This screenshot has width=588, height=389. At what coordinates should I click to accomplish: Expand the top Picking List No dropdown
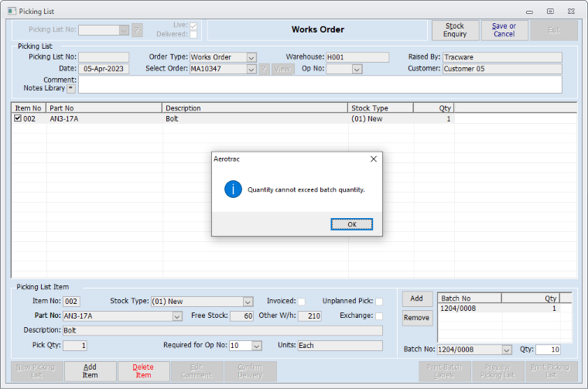(x=124, y=30)
